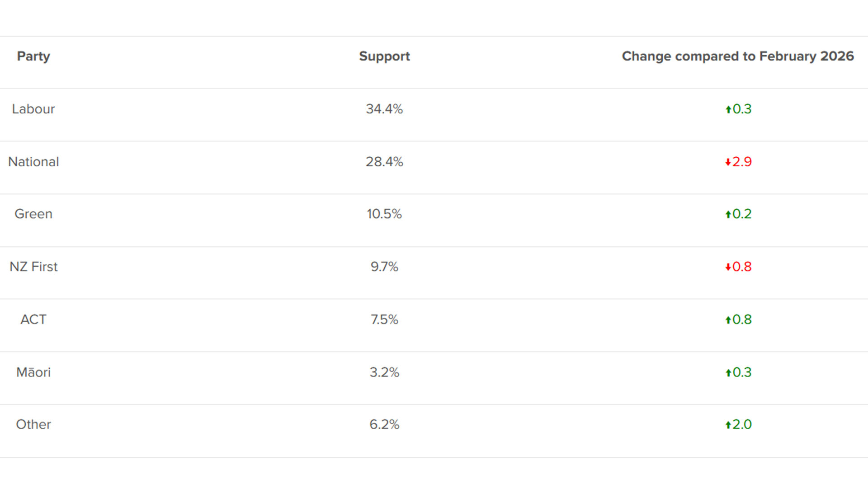
Task: Click National's 28.4% support value
Action: point(384,162)
